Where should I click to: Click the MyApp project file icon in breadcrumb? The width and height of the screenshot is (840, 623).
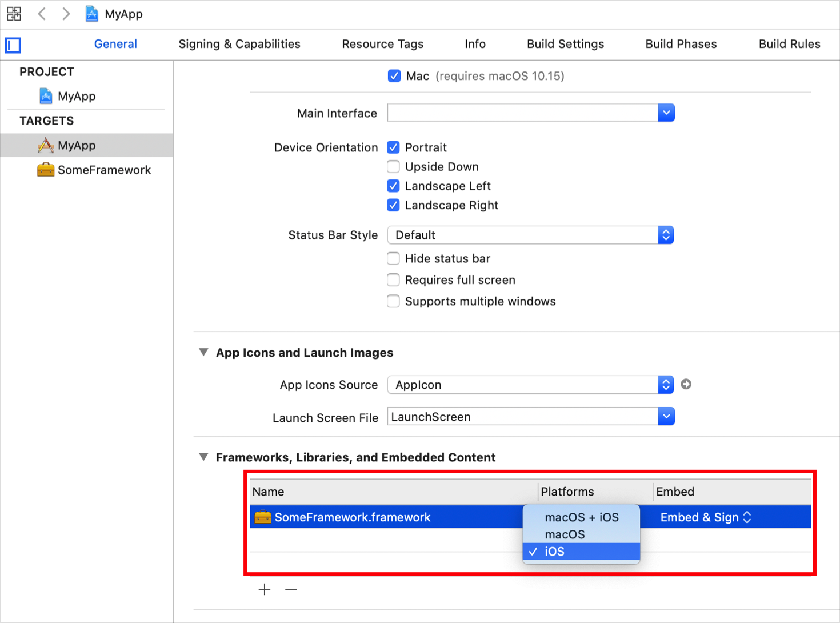pos(91,14)
